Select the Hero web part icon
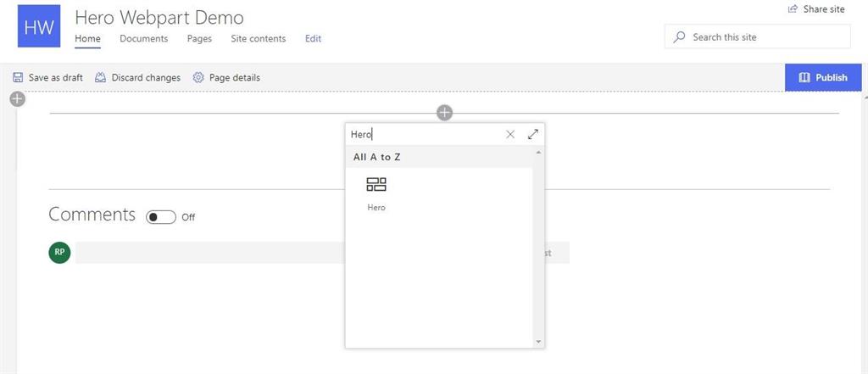 click(376, 185)
